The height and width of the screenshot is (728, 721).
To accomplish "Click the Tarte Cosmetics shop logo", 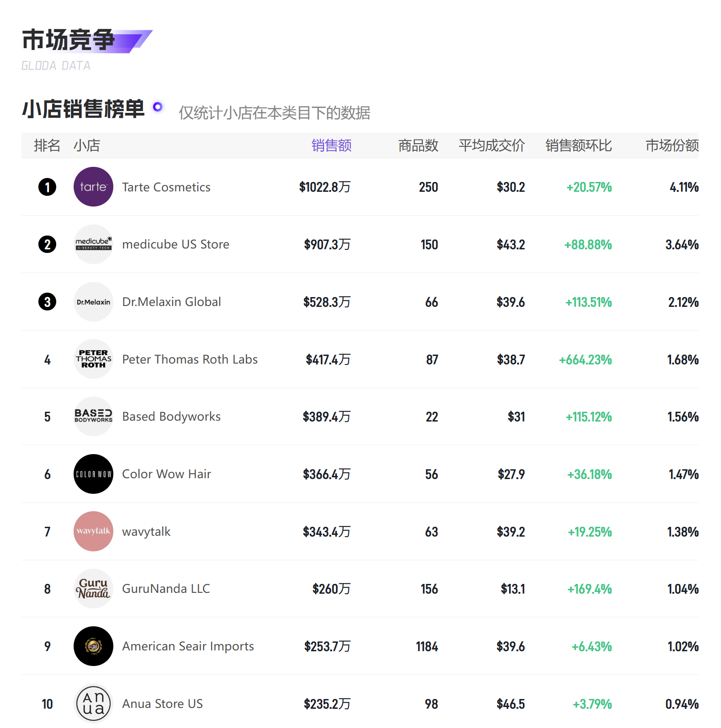I will click(93, 187).
